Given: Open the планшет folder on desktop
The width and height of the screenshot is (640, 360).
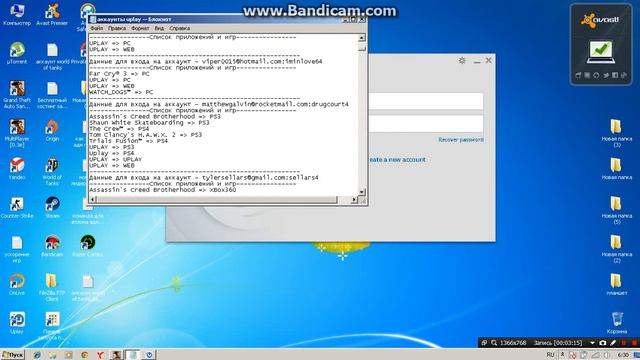Looking at the screenshot, I should coord(617,284).
